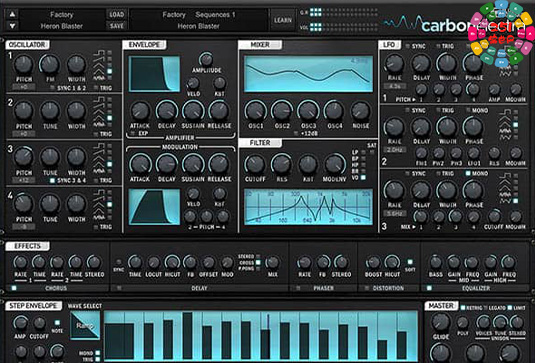Toggle MONO on LFO 3
The image size is (535, 363).
pos(468,173)
